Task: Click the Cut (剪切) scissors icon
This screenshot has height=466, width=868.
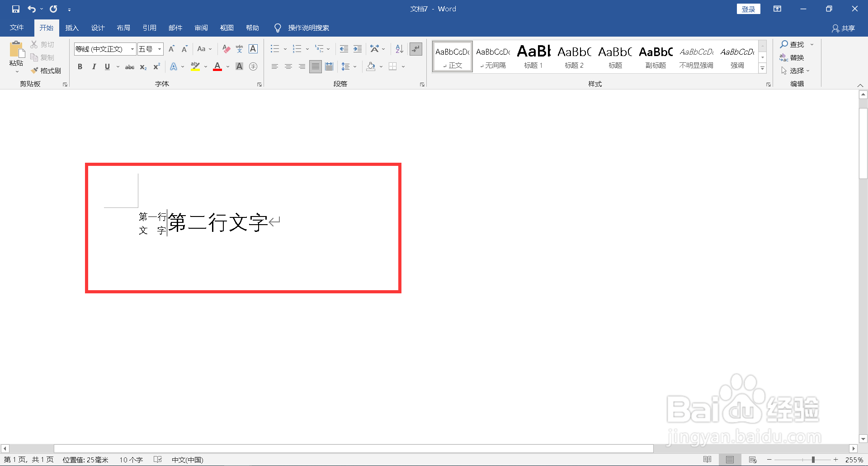Action: 34,44
